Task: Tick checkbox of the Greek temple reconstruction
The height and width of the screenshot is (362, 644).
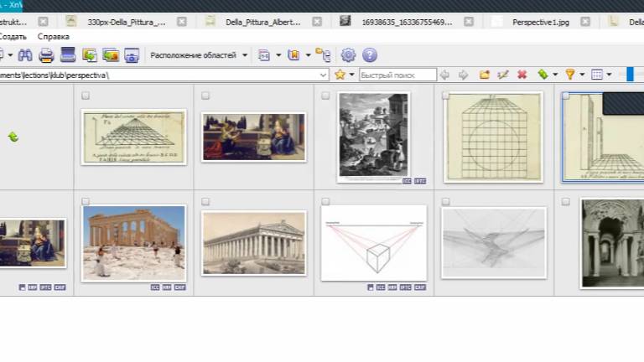Action: [x=205, y=201]
